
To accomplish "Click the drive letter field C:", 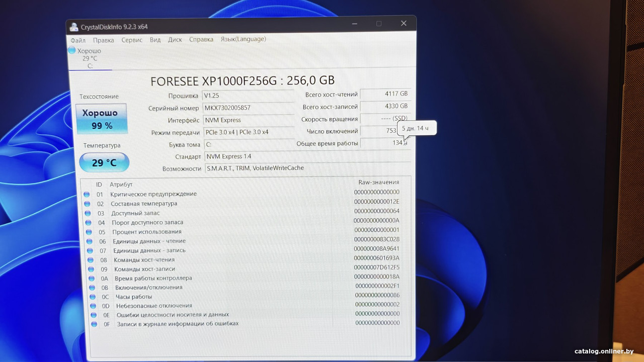I will (249, 144).
